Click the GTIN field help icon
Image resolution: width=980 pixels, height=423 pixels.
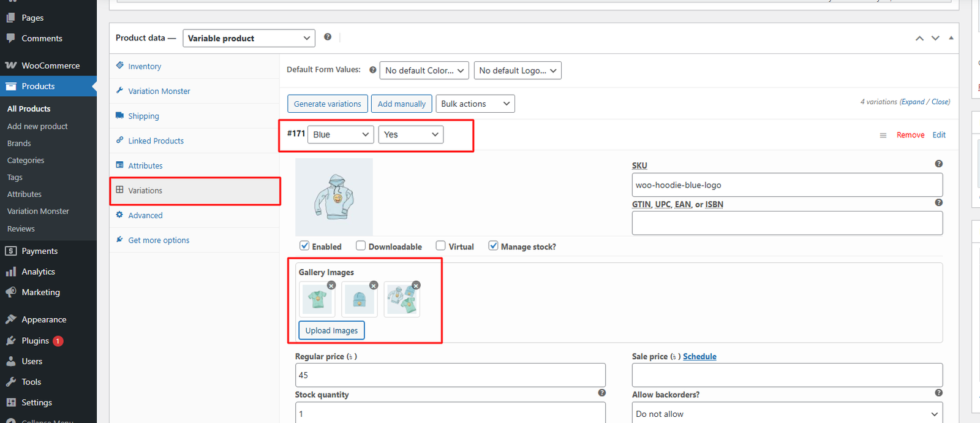click(x=938, y=203)
